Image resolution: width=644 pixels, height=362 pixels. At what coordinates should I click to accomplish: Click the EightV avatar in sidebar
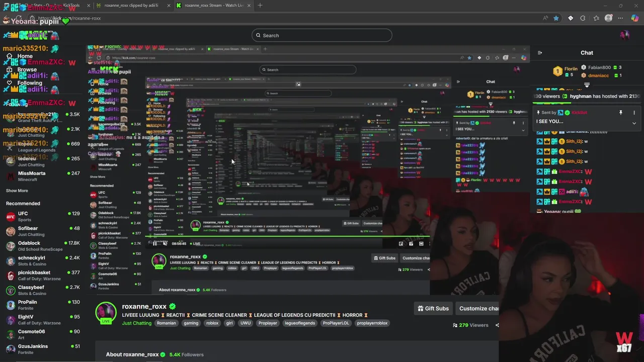tap(11, 320)
